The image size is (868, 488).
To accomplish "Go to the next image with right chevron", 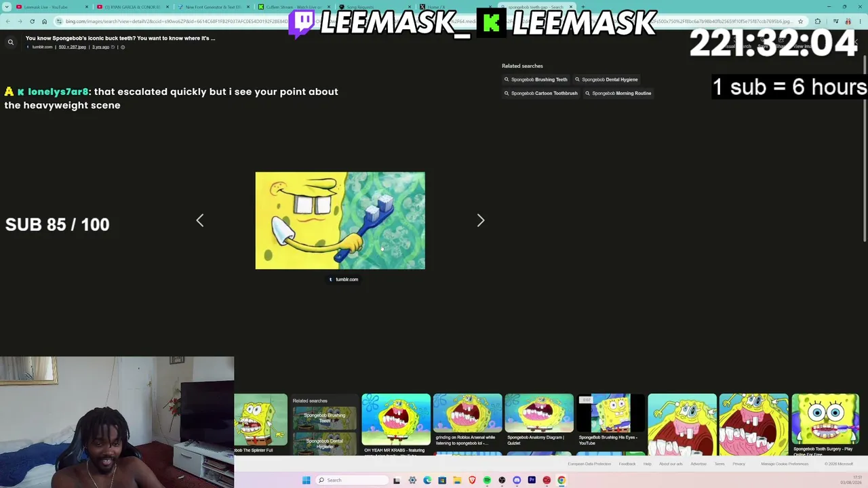I will pos(480,220).
